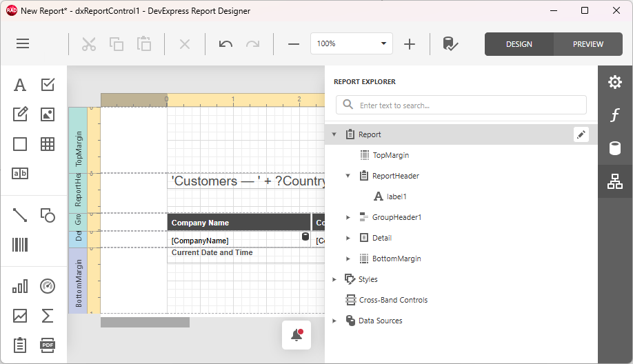The height and width of the screenshot is (364, 633).
Task: Select the [CompanyName] detail cell
Action: tap(239, 240)
